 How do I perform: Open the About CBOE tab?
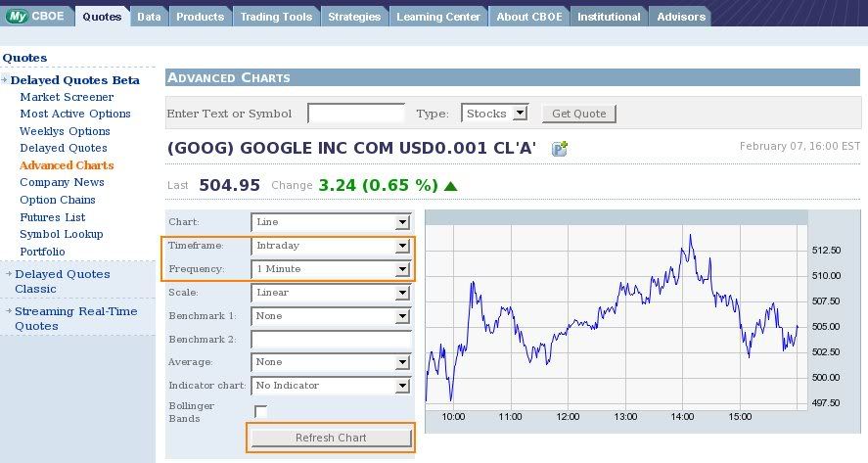[x=529, y=17]
